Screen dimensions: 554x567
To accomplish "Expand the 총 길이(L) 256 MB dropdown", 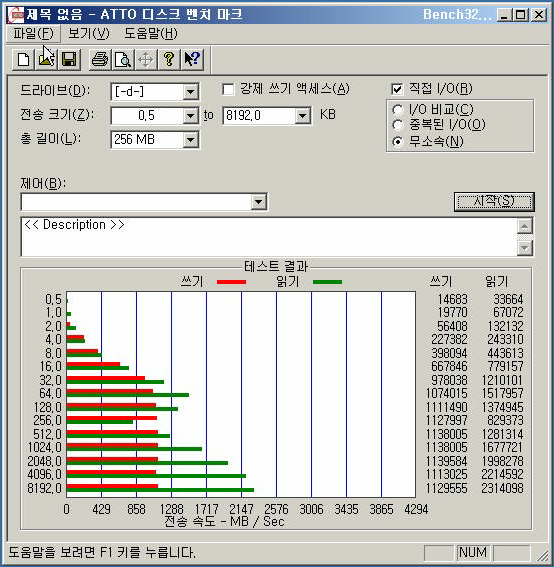I will tap(190, 140).
